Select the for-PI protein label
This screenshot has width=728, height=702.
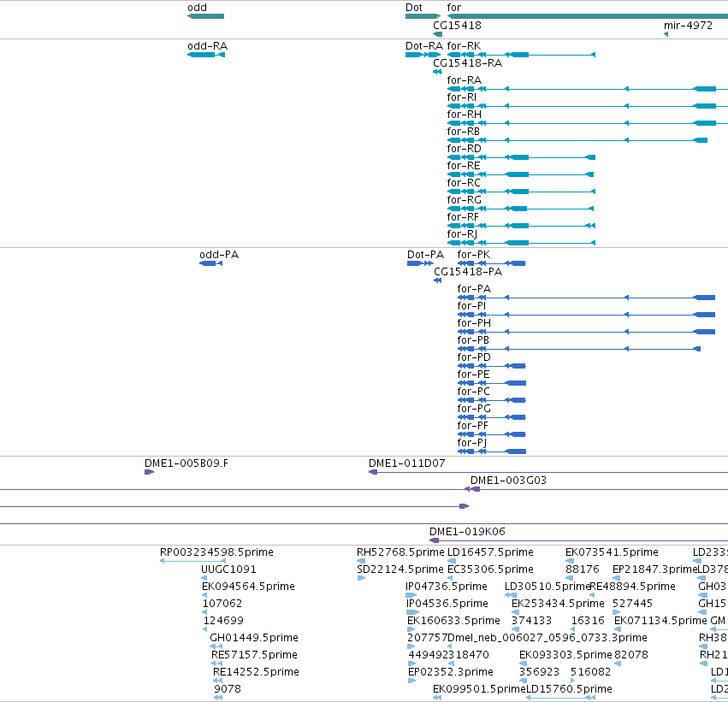click(x=471, y=306)
